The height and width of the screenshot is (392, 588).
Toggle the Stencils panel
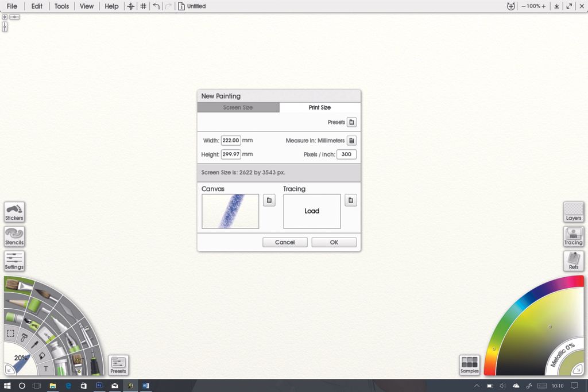coord(14,236)
